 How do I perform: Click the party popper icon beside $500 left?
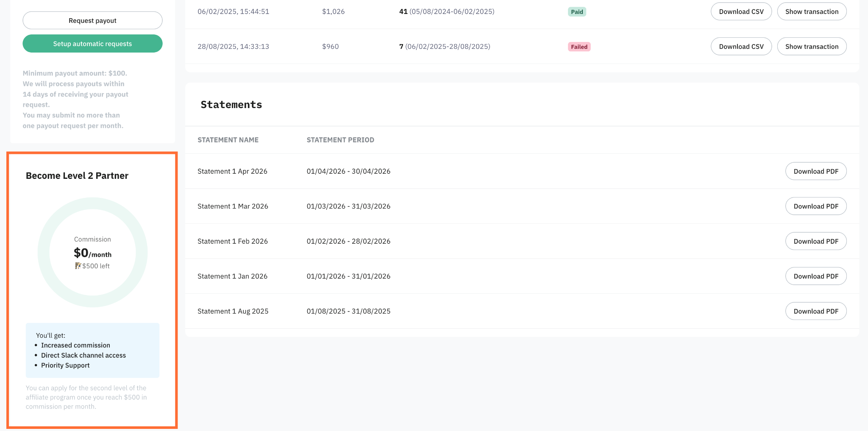tap(78, 266)
